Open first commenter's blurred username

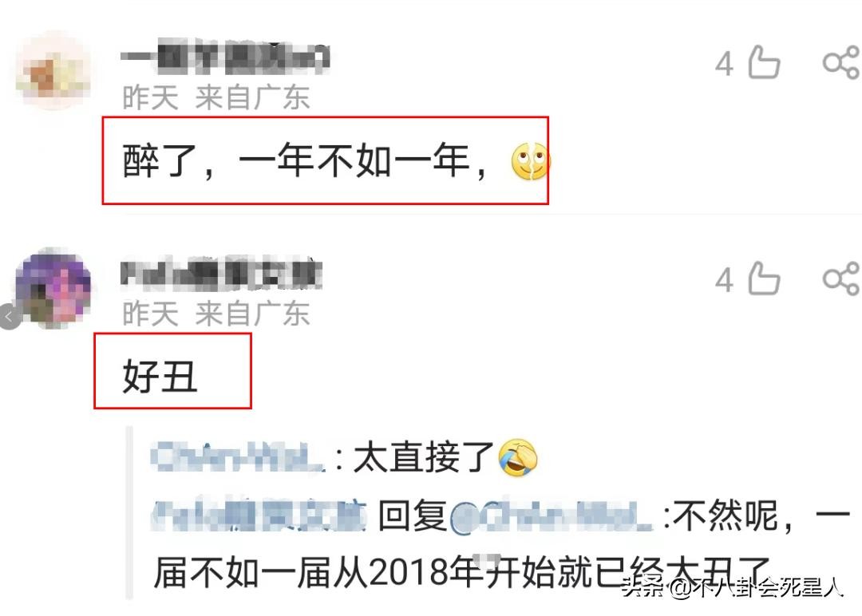tap(225, 57)
